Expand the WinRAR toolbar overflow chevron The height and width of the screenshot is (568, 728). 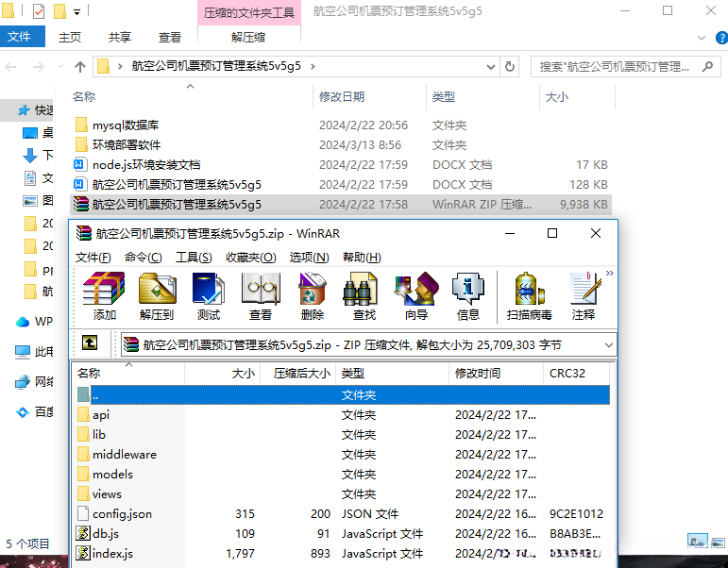coord(610,274)
